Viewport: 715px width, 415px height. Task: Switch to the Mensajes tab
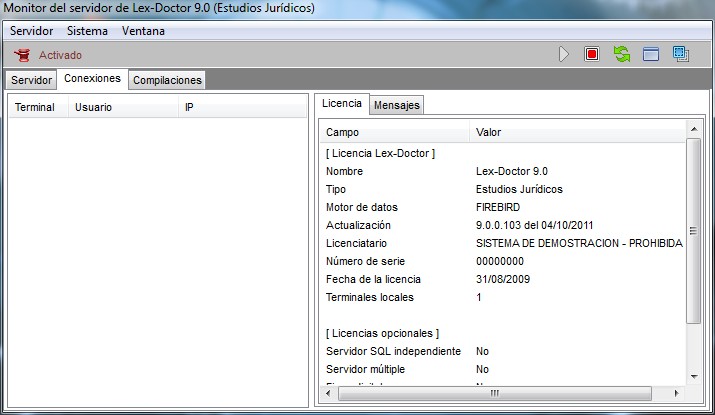pyautogui.click(x=397, y=105)
